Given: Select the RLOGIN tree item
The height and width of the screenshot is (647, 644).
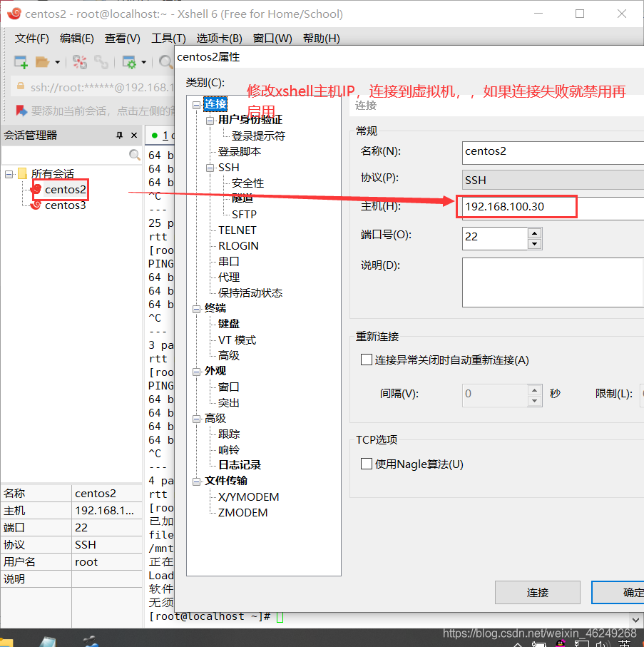Looking at the screenshot, I should (238, 246).
